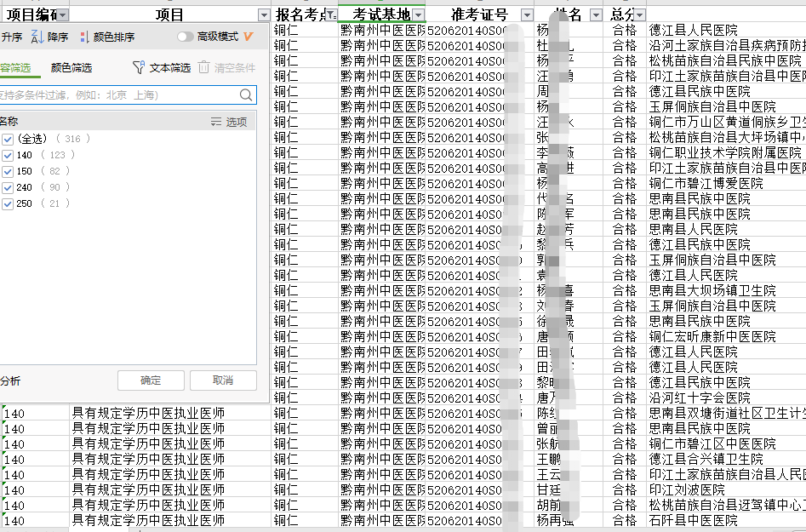Image resolution: width=806 pixels, height=532 pixels.
Task: Click the color sort (颜色排序) icon
Action: click(x=83, y=37)
